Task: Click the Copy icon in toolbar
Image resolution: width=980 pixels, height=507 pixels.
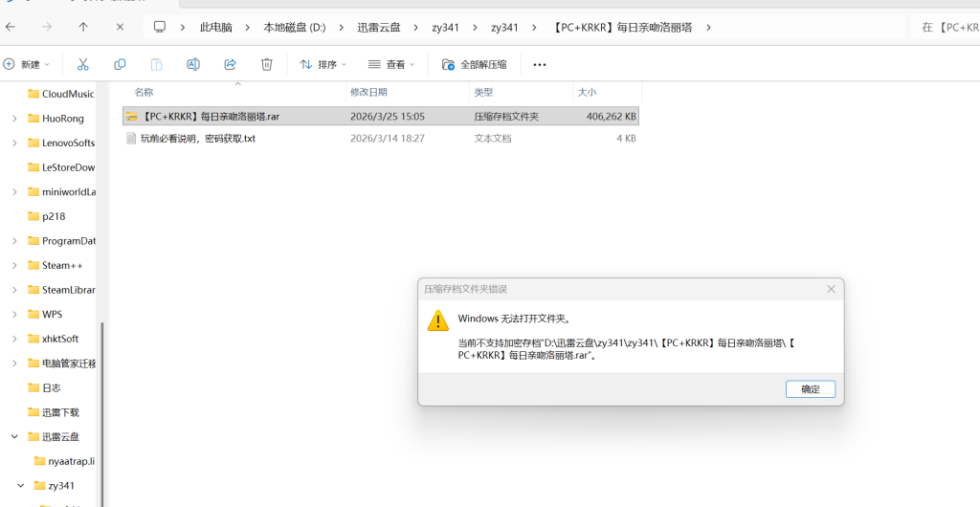Action: 120,64
